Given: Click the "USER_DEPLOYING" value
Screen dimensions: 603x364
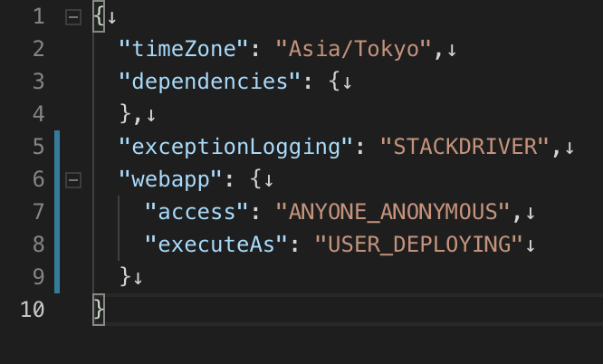Looking at the screenshot, I should 419,244.
